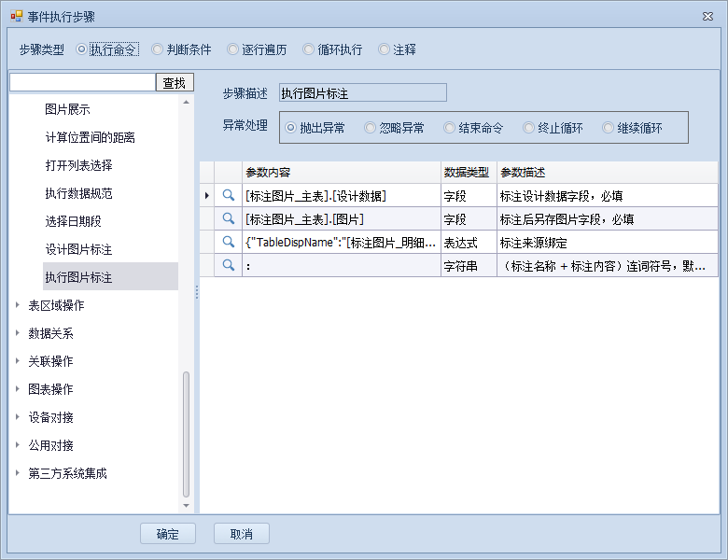
Task: Confirm with the 确定 button
Action: pyautogui.click(x=168, y=534)
